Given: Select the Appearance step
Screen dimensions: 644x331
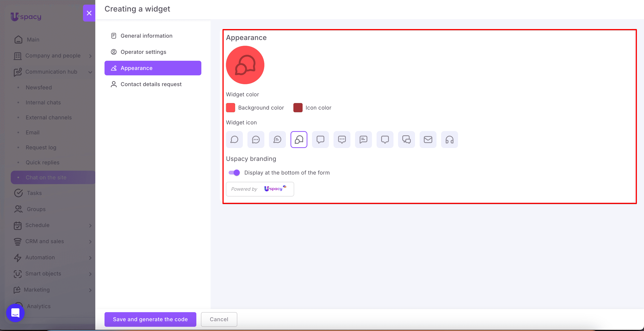Looking at the screenshot, I should click(x=153, y=68).
